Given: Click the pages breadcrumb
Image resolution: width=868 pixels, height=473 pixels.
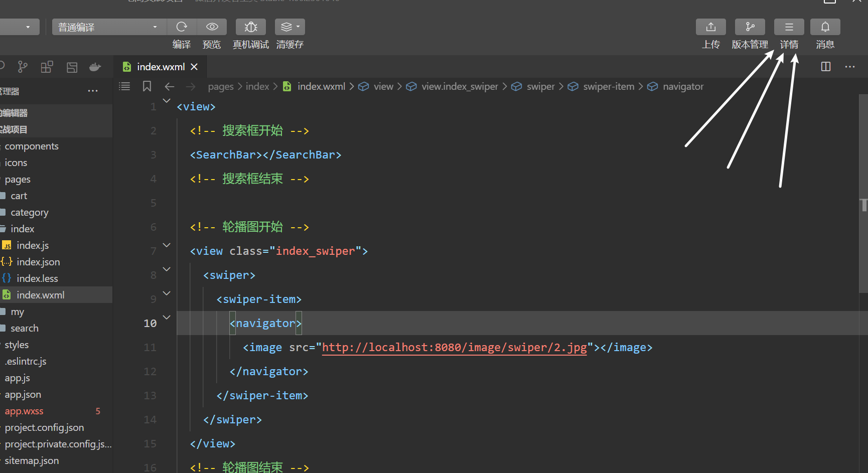Looking at the screenshot, I should coord(221,87).
